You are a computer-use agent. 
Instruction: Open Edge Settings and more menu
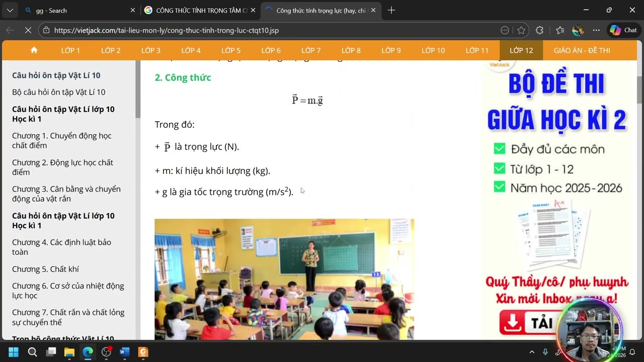point(596,30)
